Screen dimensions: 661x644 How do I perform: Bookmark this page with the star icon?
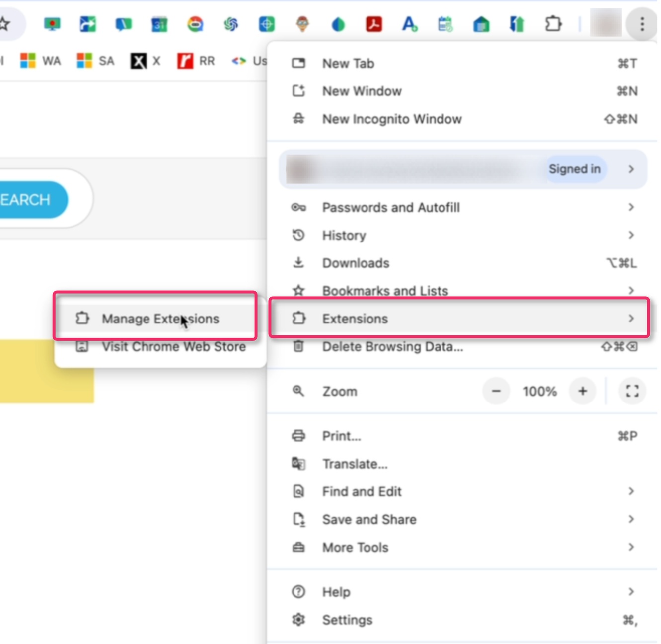tap(5, 24)
